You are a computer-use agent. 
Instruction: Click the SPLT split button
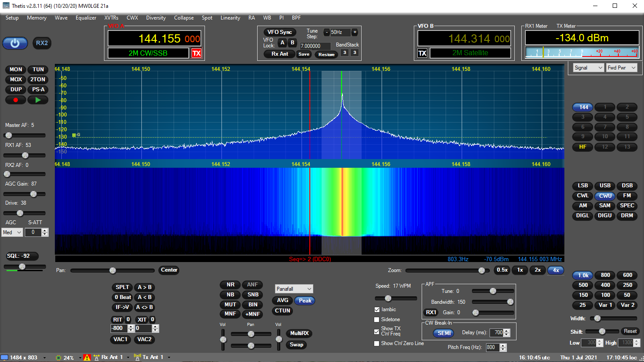(122, 287)
